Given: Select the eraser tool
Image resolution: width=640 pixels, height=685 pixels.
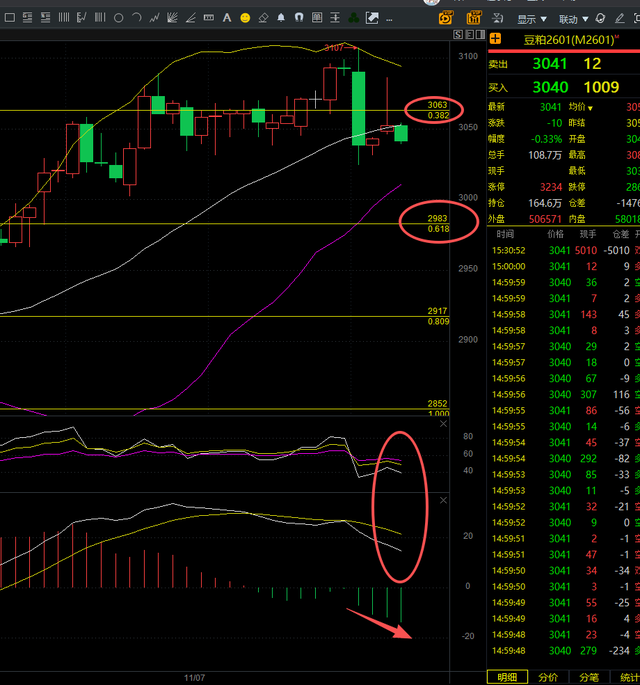Looking at the screenshot, I should [263, 18].
